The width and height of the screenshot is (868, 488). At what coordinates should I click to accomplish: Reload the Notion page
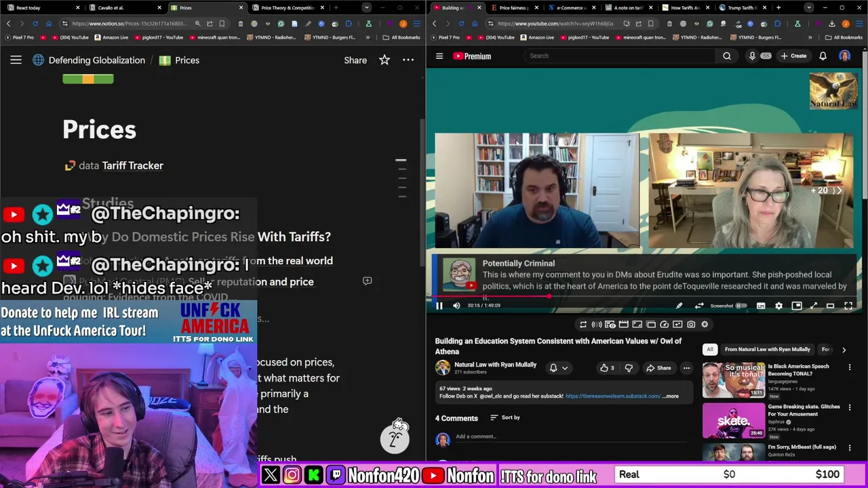coord(35,24)
